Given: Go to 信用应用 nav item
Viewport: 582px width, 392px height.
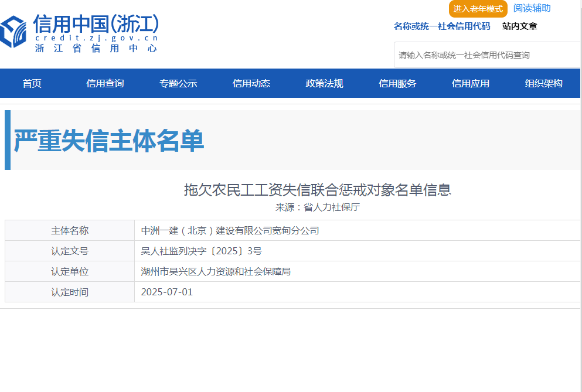Looking at the screenshot, I should [x=471, y=84].
